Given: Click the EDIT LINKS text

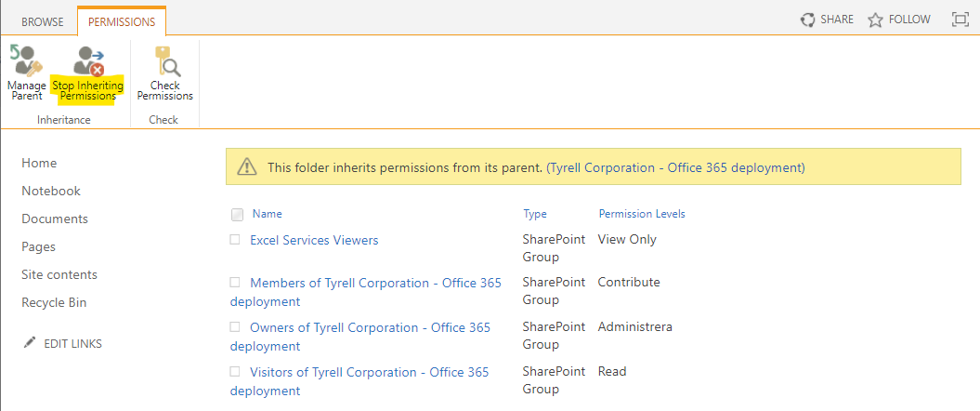Looking at the screenshot, I should pyautogui.click(x=73, y=343).
